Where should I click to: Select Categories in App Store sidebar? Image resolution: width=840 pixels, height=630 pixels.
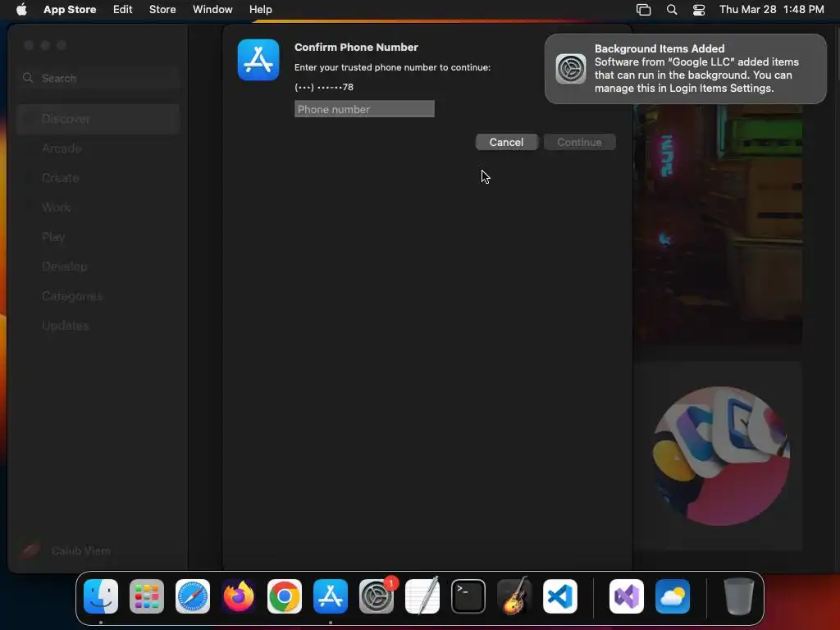pos(98,295)
